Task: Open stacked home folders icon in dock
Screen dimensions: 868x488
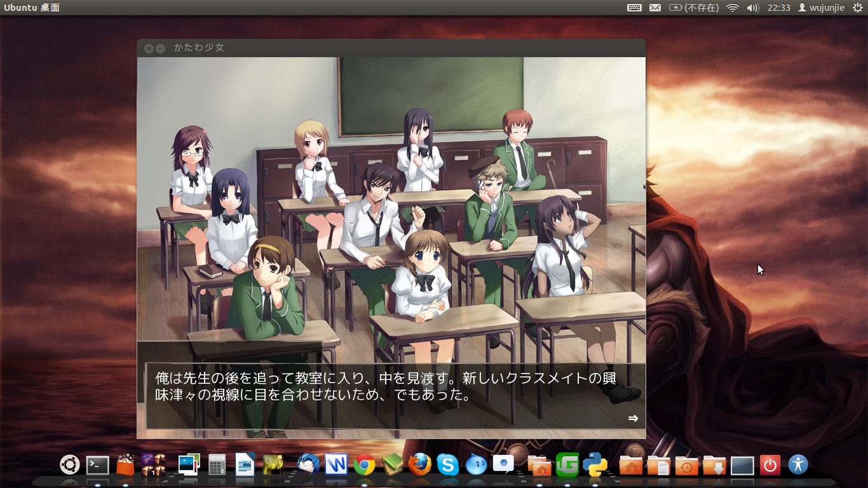Action: point(539,465)
